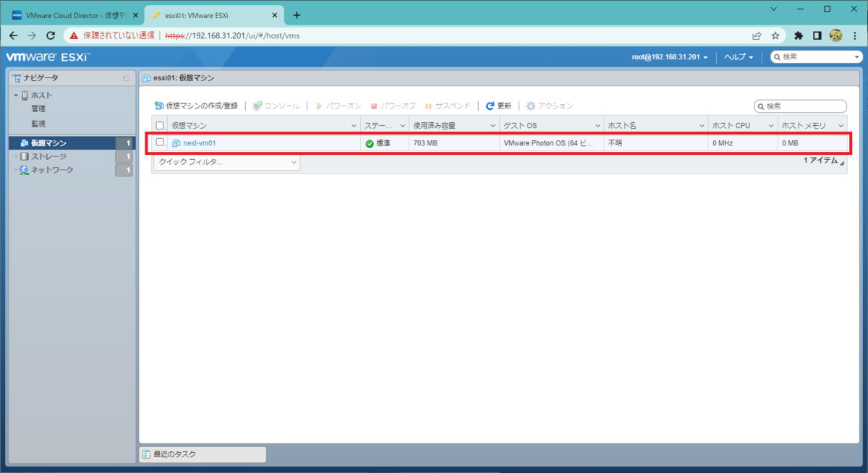Click the top-right 検索 input field
Viewport: 868px width, 473px height.
point(817,57)
